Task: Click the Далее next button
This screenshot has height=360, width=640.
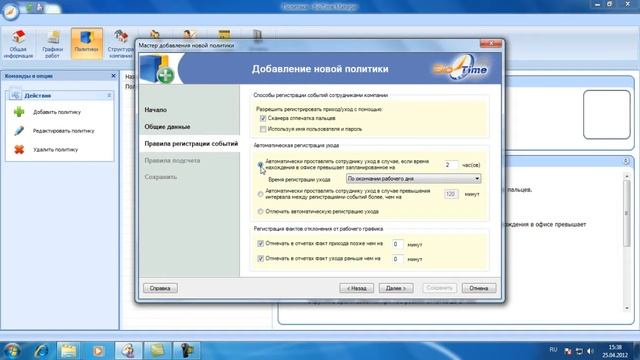Action: [396, 288]
